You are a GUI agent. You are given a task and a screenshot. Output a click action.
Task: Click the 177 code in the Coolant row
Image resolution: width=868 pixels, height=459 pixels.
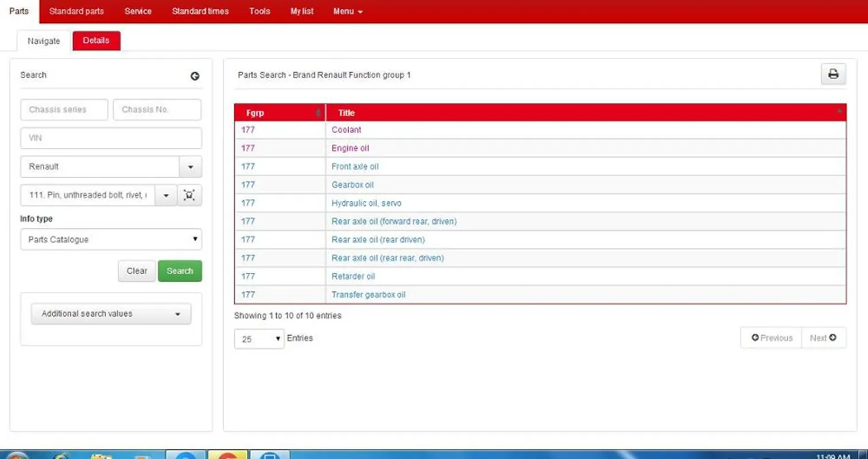click(248, 130)
